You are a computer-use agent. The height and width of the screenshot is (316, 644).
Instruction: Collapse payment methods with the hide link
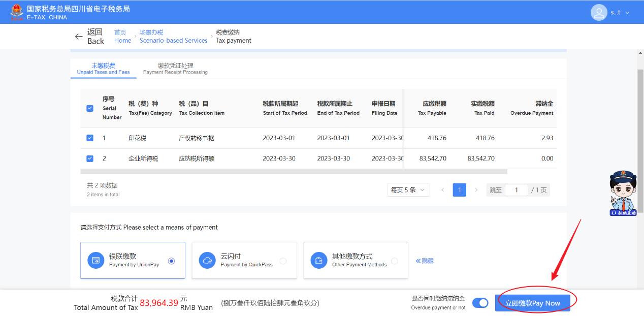(425, 261)
